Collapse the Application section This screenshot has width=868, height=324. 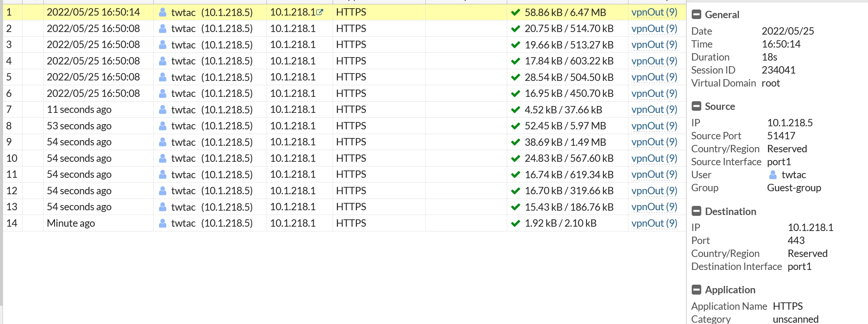click(x=696, y=290)
